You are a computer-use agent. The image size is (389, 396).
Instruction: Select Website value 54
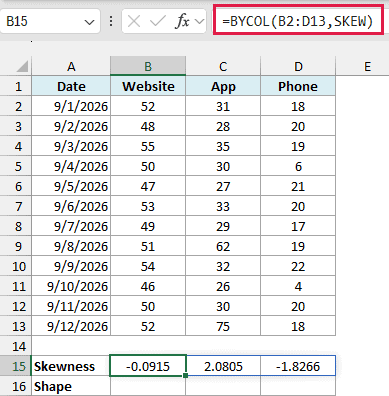pos(148,266)
